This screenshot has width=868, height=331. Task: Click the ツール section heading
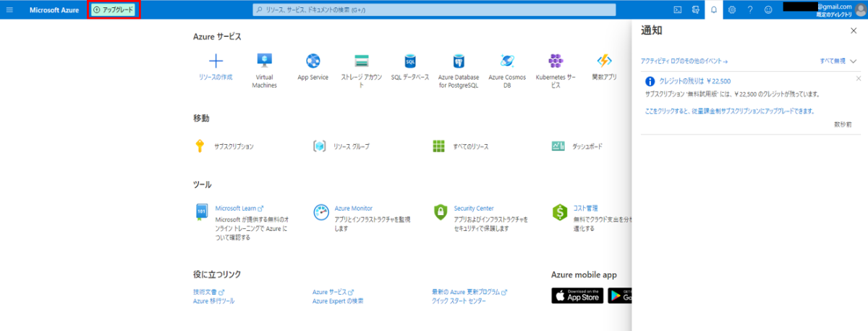pyautogui.click(x=203, y=185)
